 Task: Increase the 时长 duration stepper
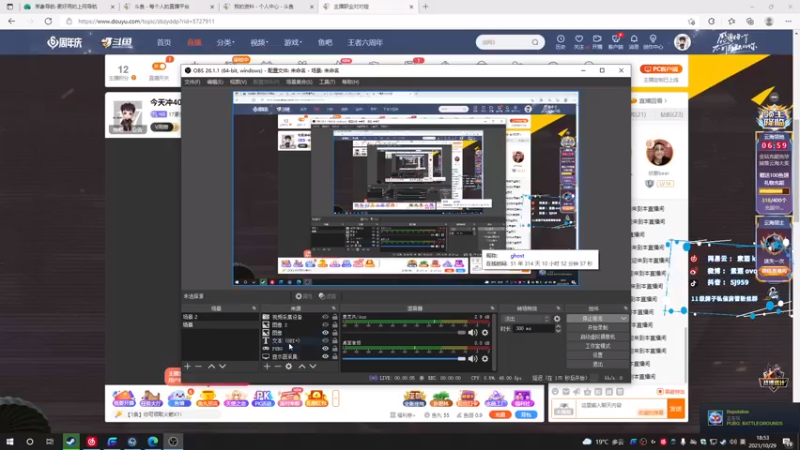pos(558,327)
